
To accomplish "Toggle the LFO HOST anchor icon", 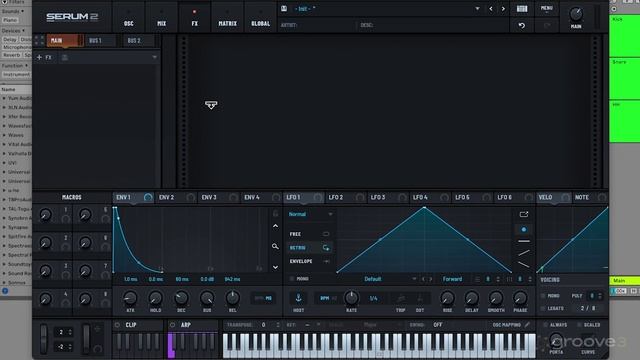I will pos(298,298).
